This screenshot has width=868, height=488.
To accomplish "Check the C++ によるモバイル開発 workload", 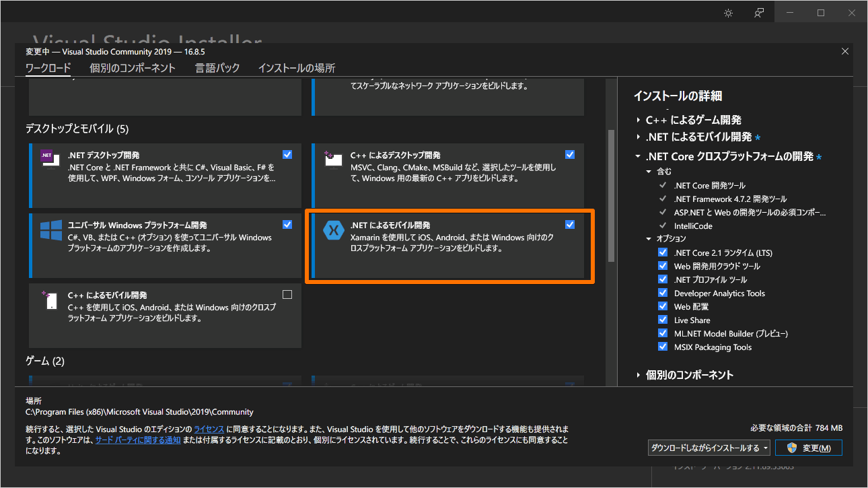I will point(287,294).
